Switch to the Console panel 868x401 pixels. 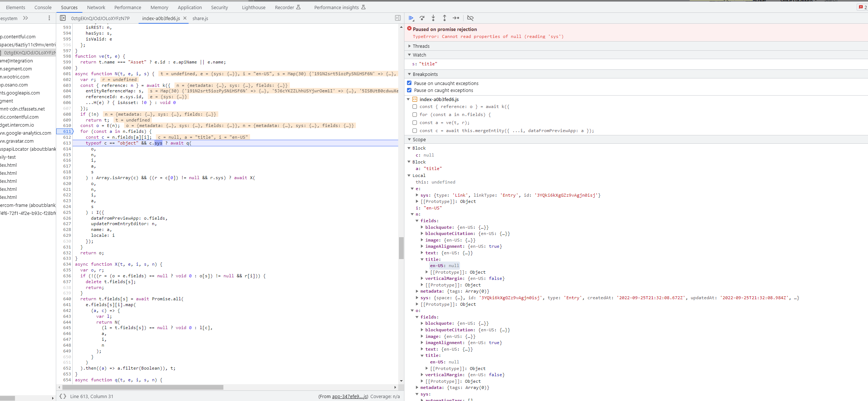click(43, 7)
